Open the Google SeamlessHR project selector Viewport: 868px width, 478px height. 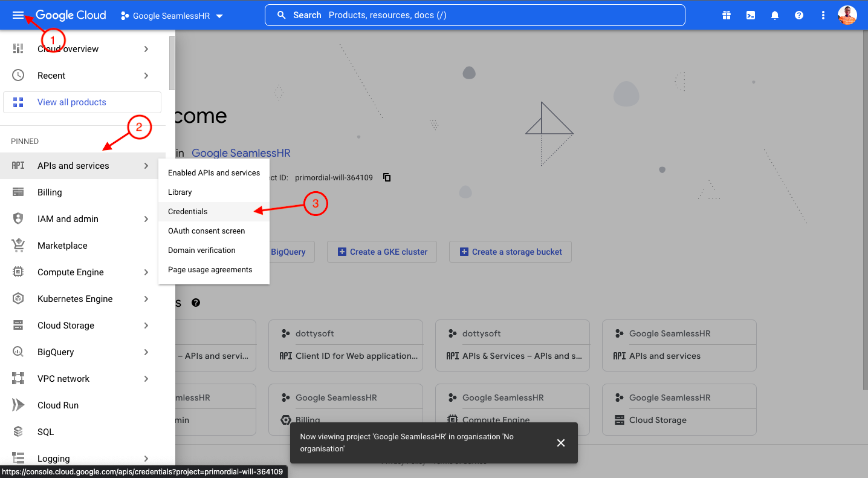coord(172,16)
